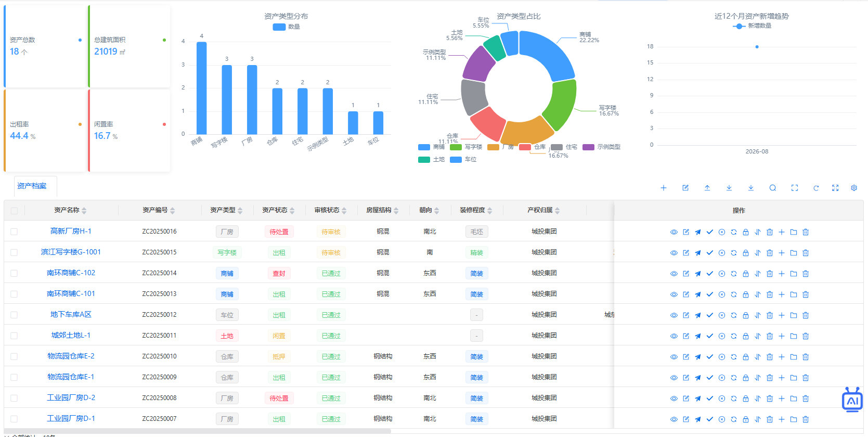The width and height of the screenshot is (868, 437).
Task: Click the 资产总数 statistics card
Action: pos(44,46)
